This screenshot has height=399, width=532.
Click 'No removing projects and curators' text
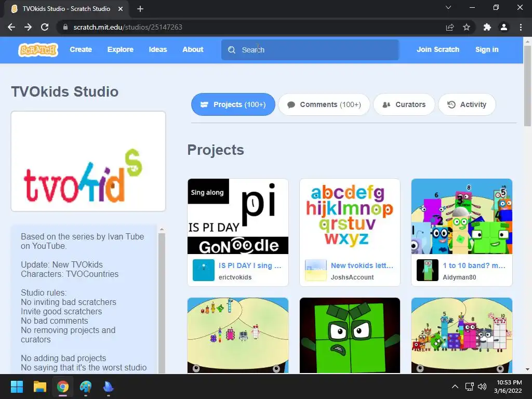coord(68,335)
